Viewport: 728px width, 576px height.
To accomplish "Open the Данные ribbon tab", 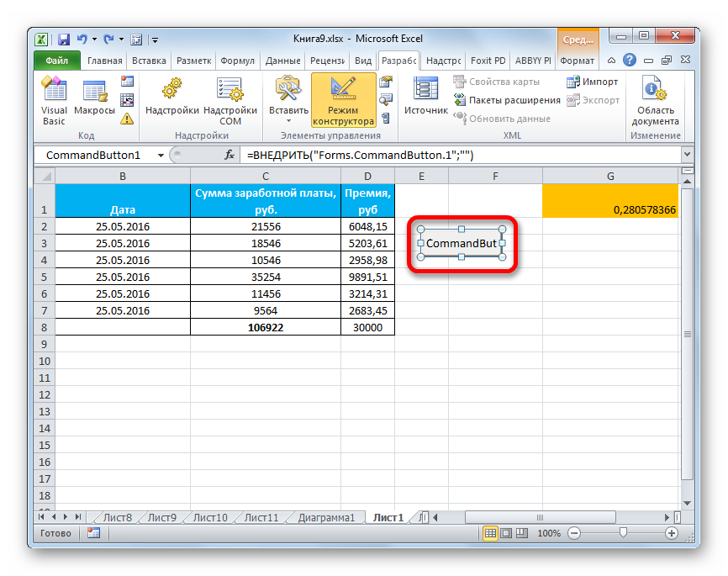I will pyautogui.click(x=282, y=61).
